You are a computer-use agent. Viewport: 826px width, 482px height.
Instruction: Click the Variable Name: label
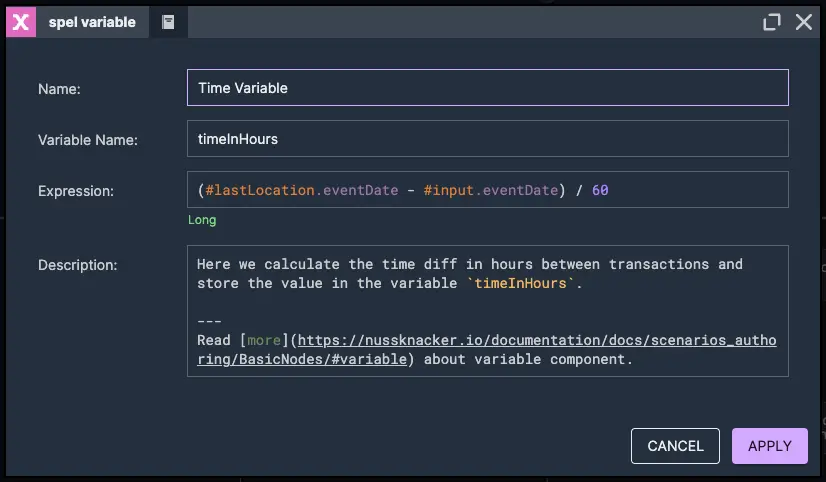[x=88, y=140]
